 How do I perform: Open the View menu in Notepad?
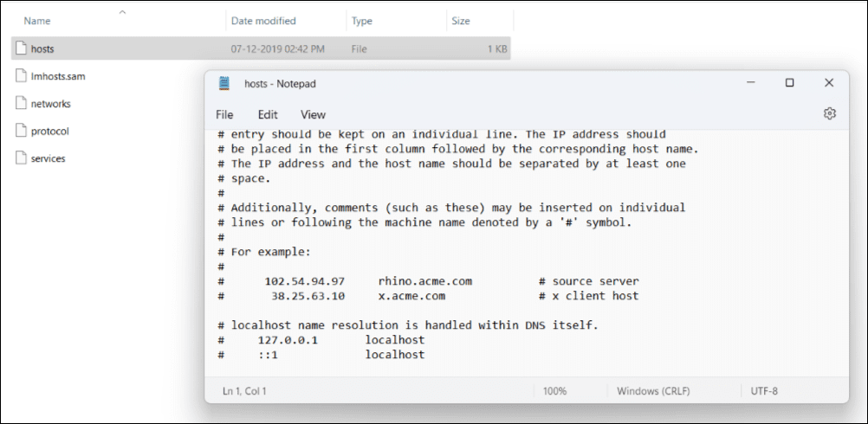tap(313, 115)
